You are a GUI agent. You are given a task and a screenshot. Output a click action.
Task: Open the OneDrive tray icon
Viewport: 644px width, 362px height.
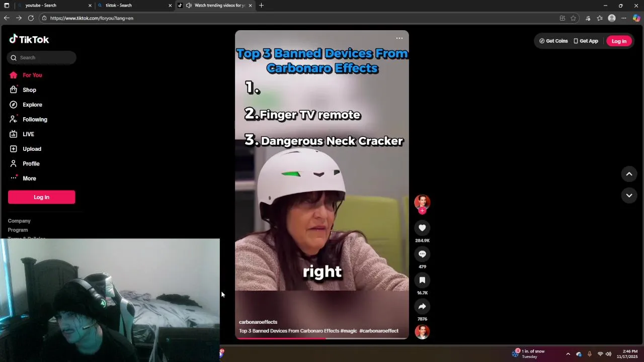click(x=579, y=354)
